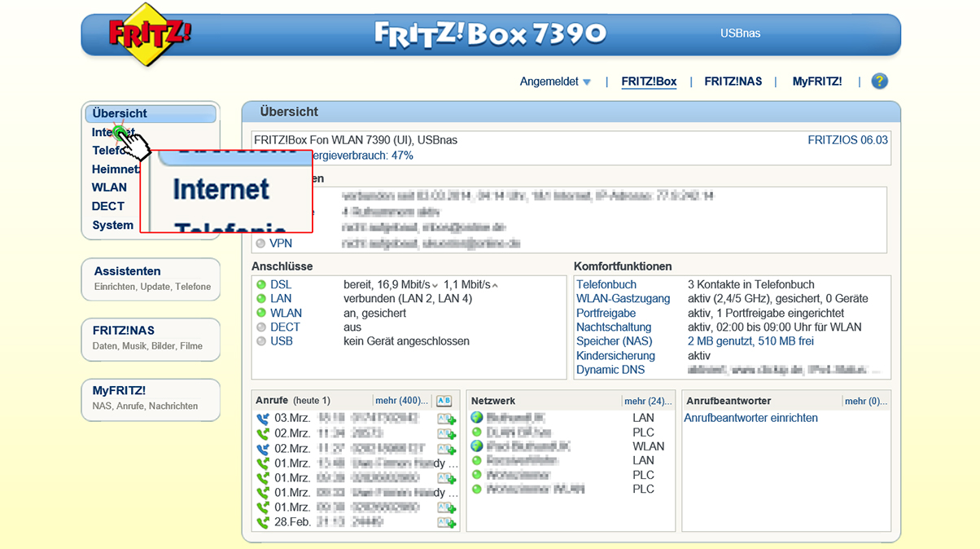Open the DECT link in Anschlüsse

click(x=285, y=327)
